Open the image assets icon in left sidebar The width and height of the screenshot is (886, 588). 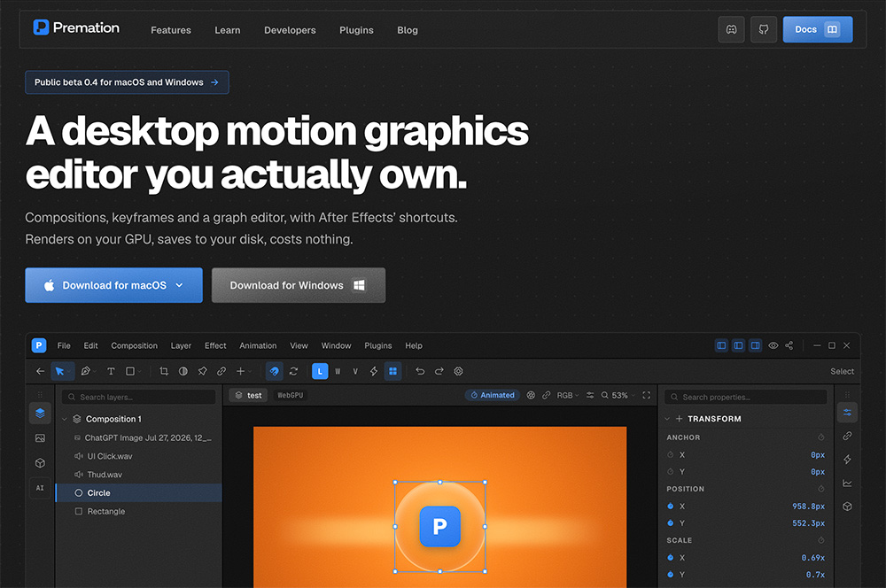pos(40,438)
